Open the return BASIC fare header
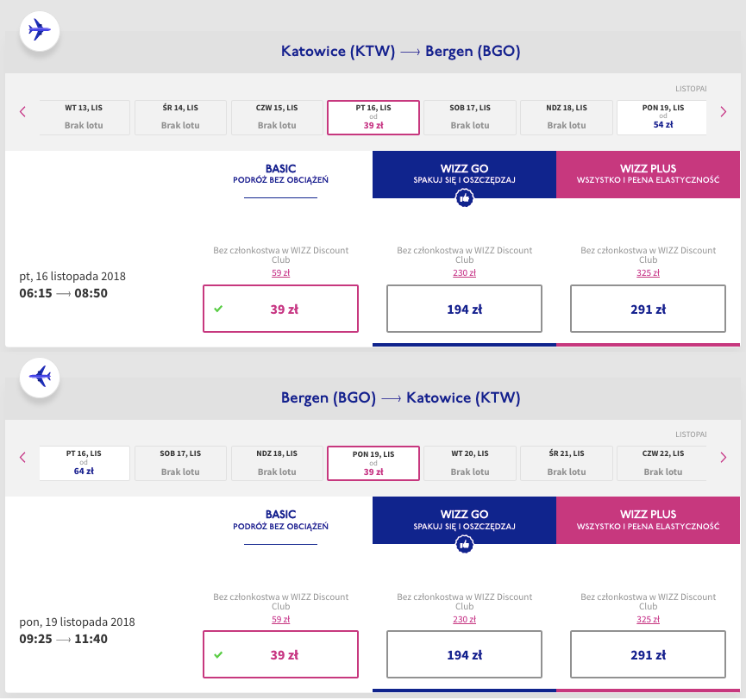 pos(280,520)
